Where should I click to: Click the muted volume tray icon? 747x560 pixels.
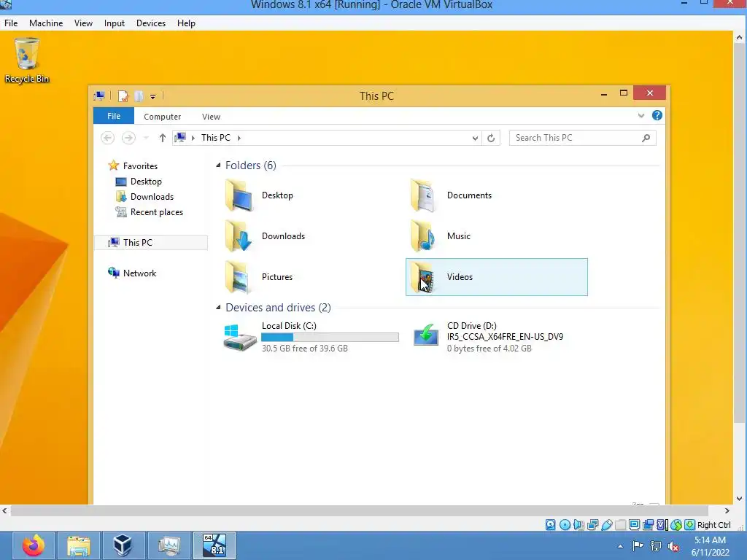[x=673, y=545]
